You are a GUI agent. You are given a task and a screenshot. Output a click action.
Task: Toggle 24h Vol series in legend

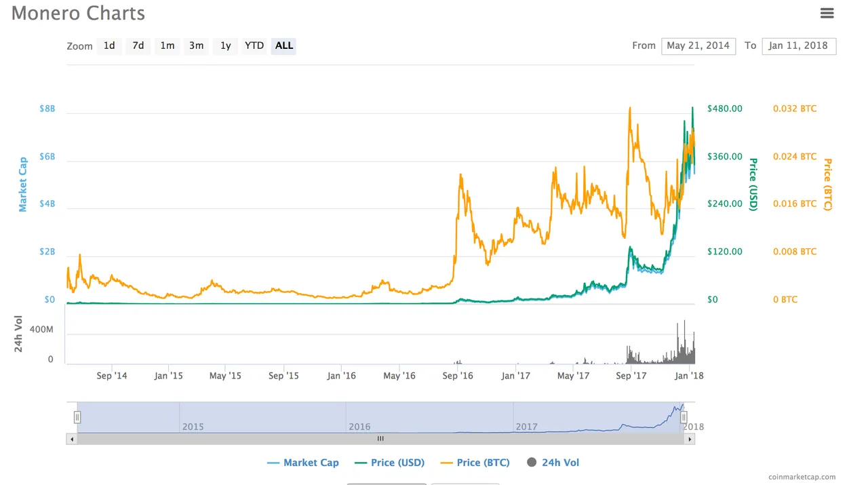[x=553, y=463]
